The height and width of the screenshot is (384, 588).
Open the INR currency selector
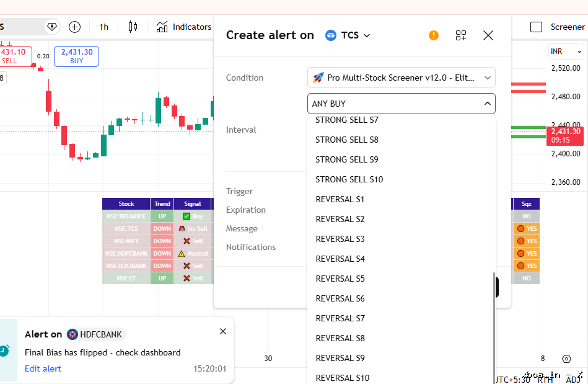pyautogui.click(x=566, y=51)
